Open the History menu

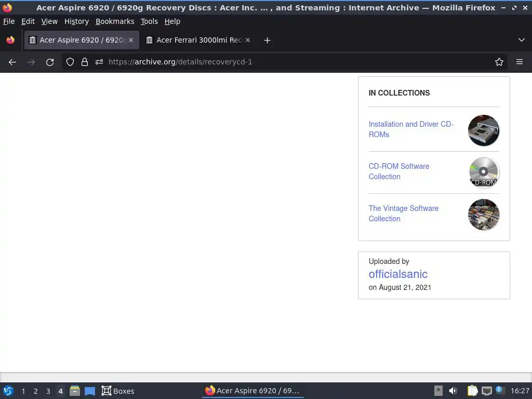point(76,21)
